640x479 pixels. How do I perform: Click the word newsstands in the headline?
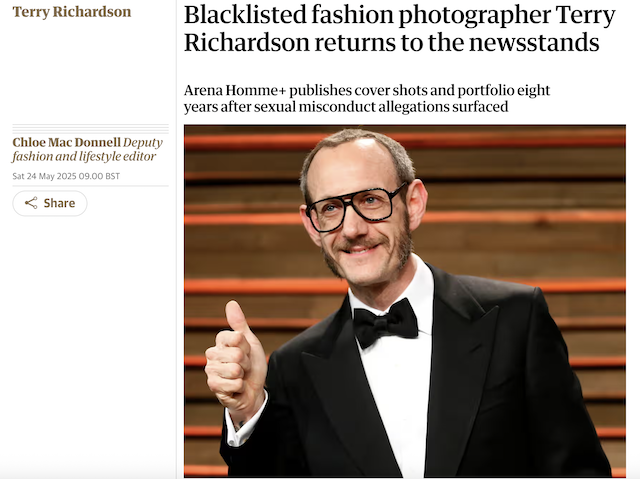534,42
